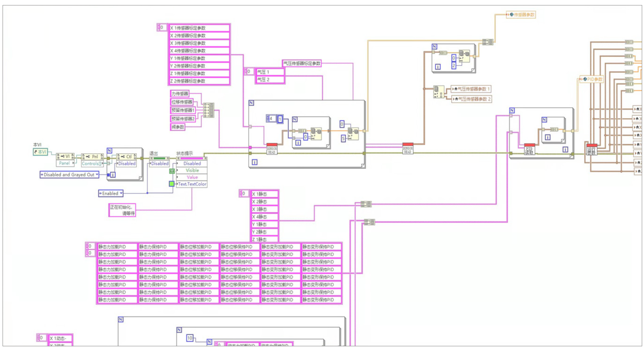Screen dimensions: 644x348
Task: Click the X 1传感器标定参数 array element
Action: [x=199, y=28]
